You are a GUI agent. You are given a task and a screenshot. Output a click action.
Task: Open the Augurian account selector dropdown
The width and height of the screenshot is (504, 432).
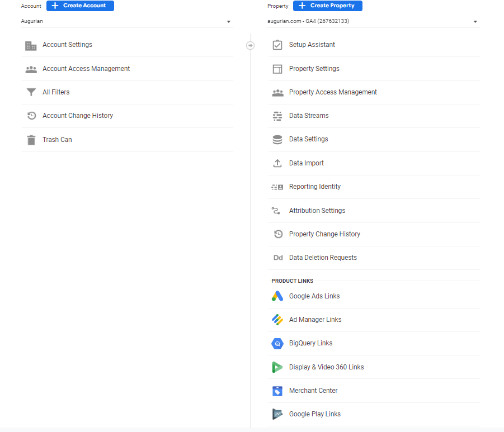coord(127,22)
